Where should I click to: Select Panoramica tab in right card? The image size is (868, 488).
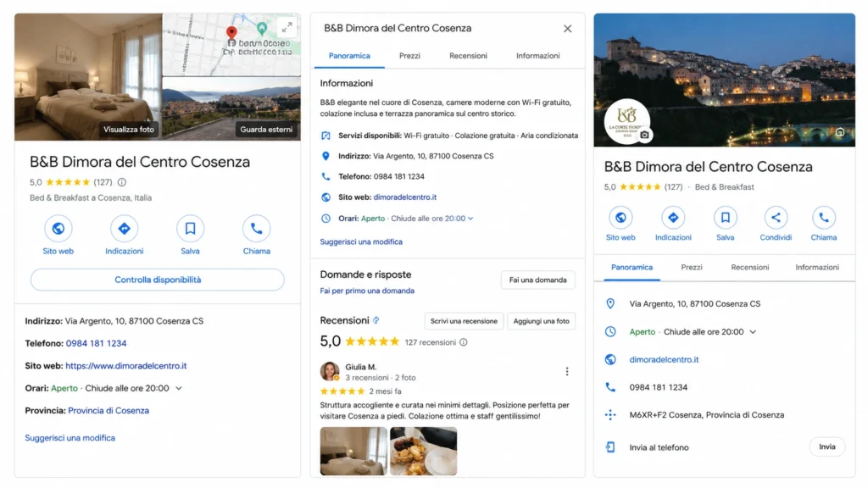[x=632, y=267]
